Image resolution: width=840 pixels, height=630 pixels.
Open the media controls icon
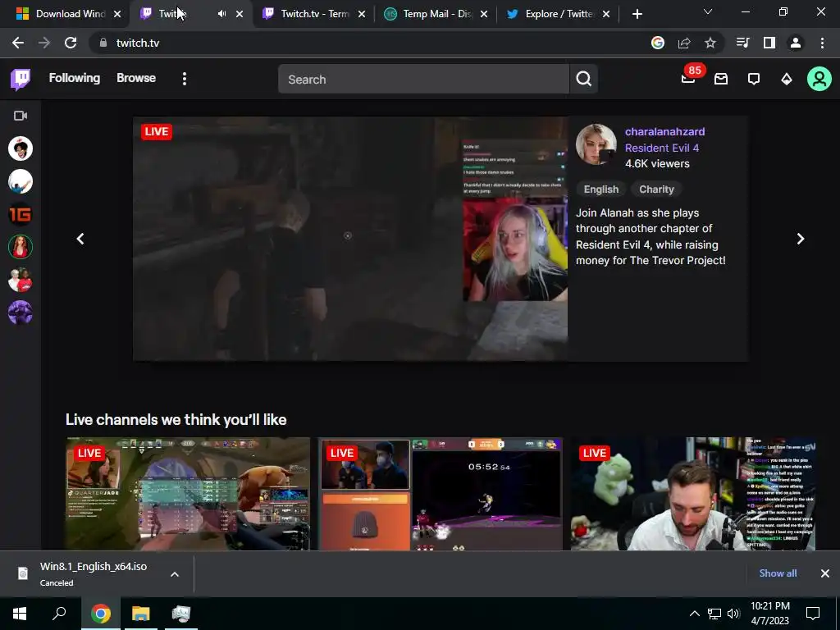click(x=742, y=43)
